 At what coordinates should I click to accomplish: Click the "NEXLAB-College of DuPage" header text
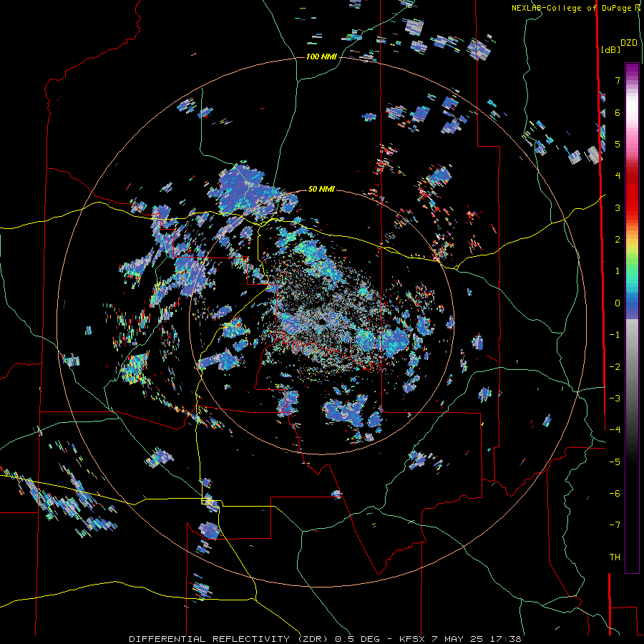point(571,8)
